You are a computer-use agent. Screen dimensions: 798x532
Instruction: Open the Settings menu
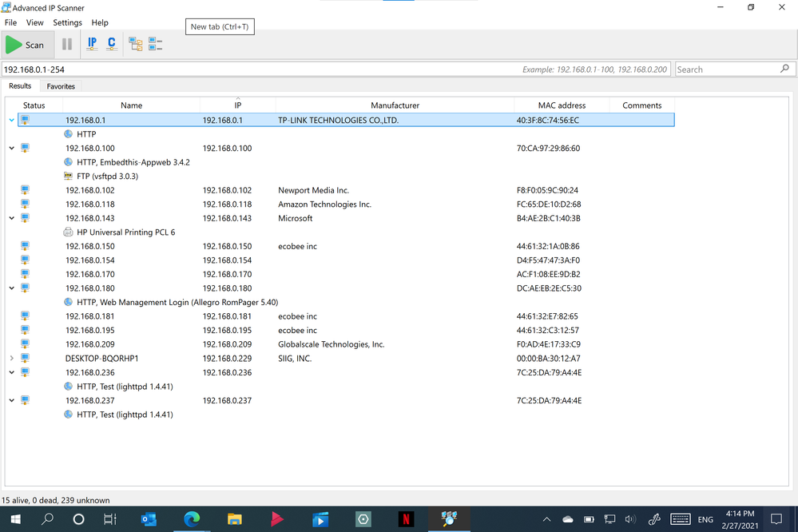coord(67,23)
